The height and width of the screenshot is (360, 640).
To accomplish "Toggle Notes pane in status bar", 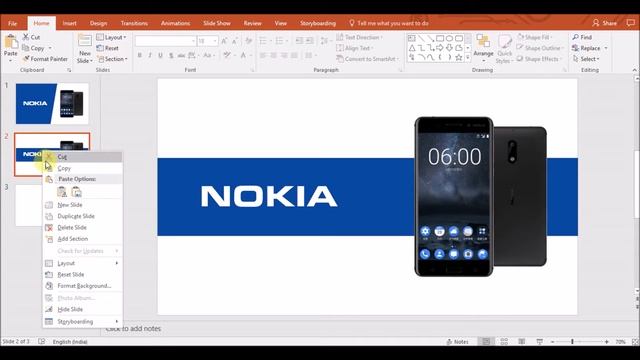I will (x=458, y=342).
